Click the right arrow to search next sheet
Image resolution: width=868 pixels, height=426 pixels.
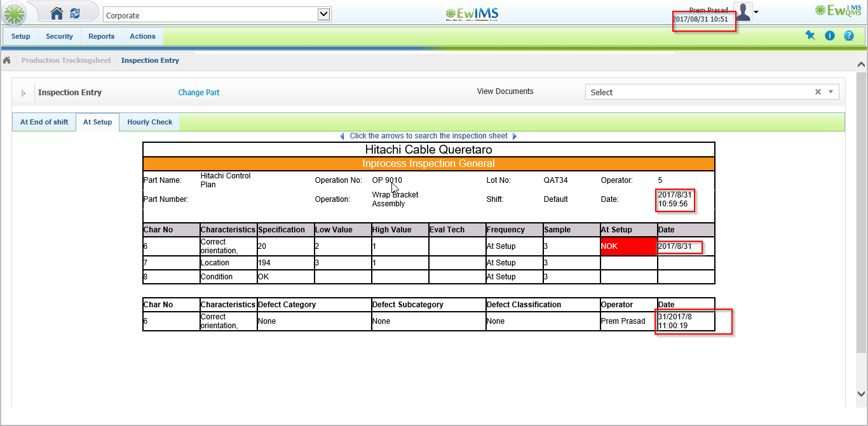coord(515,136)
